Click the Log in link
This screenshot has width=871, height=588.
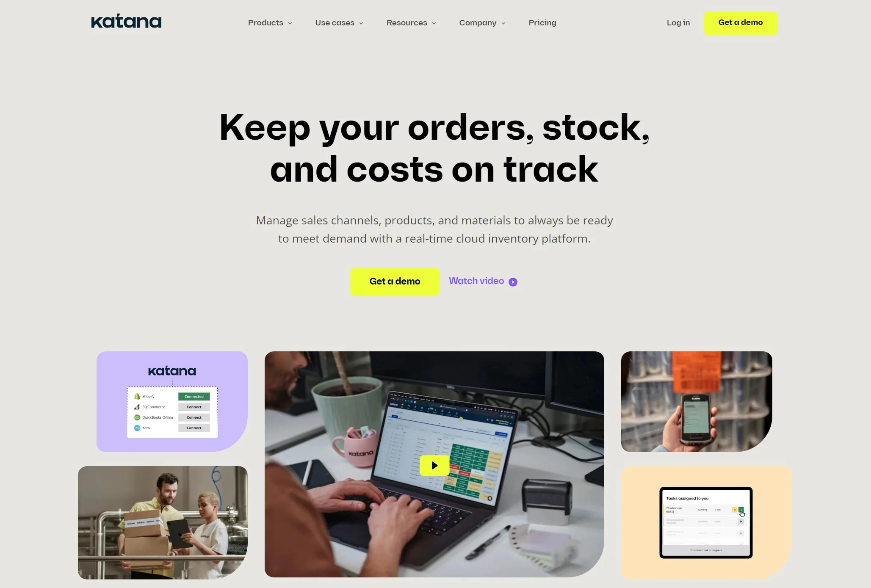(x=677, y=23)
